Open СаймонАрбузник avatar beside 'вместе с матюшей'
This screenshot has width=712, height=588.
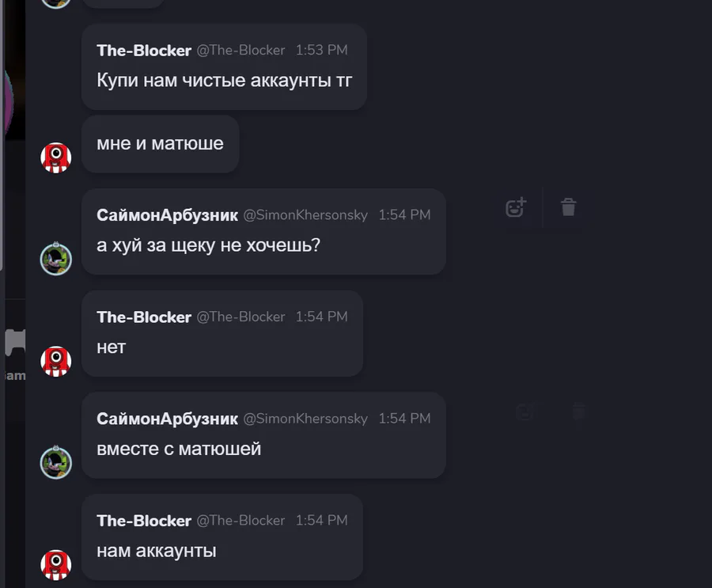56,463
